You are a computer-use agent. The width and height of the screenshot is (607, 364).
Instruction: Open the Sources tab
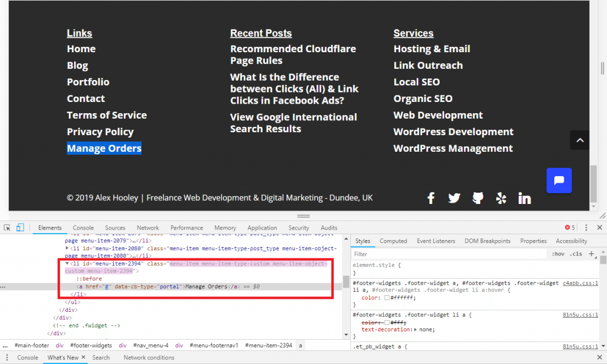click(x=115, y=228)
